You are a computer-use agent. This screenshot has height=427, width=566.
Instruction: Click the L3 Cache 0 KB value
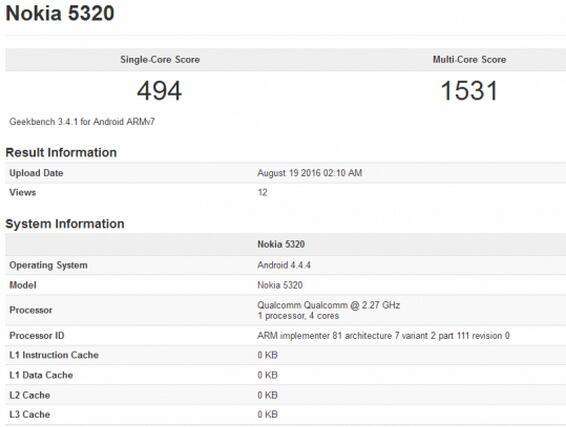pos(267,414)
